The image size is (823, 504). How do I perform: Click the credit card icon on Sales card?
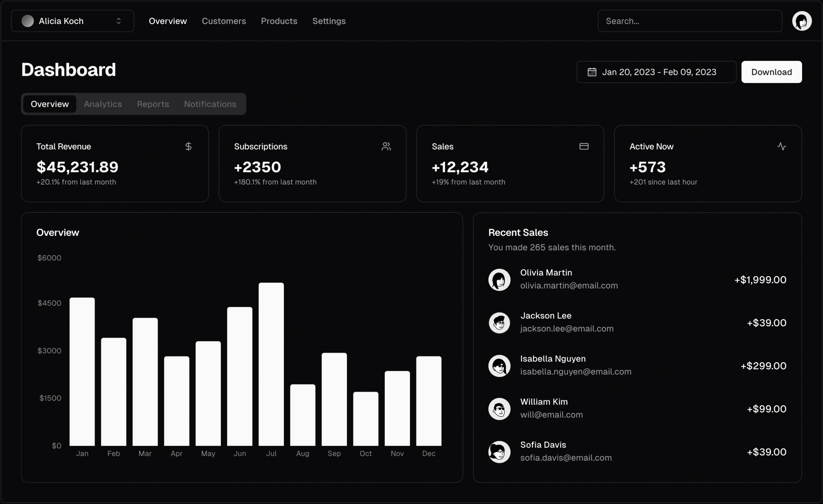[583, 146]
